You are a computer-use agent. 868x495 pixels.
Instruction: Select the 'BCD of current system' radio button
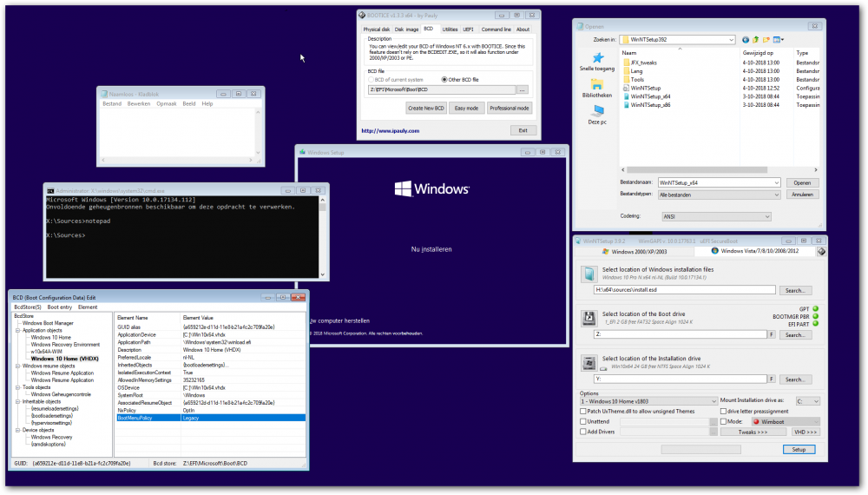click(372, 79)
